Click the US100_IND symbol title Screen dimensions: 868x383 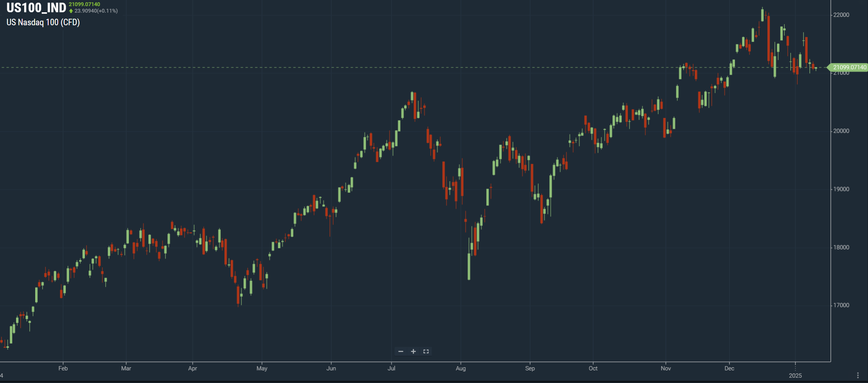[36, 8]
